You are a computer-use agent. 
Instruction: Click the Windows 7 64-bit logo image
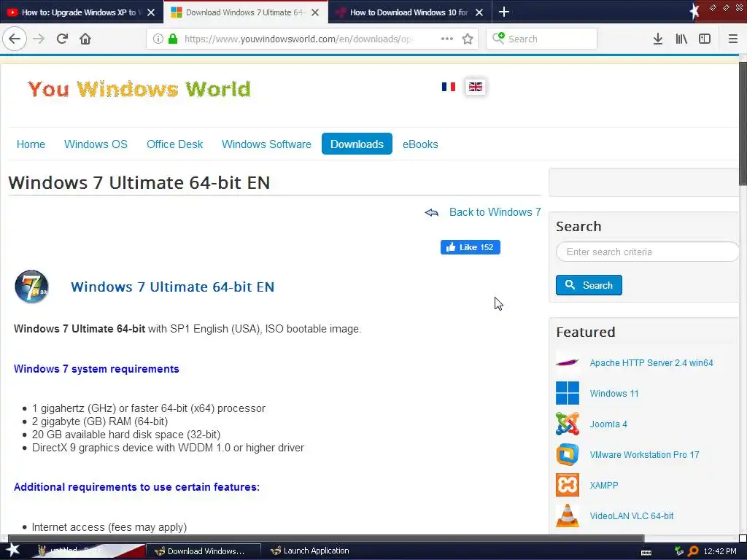tap(32, 287)
